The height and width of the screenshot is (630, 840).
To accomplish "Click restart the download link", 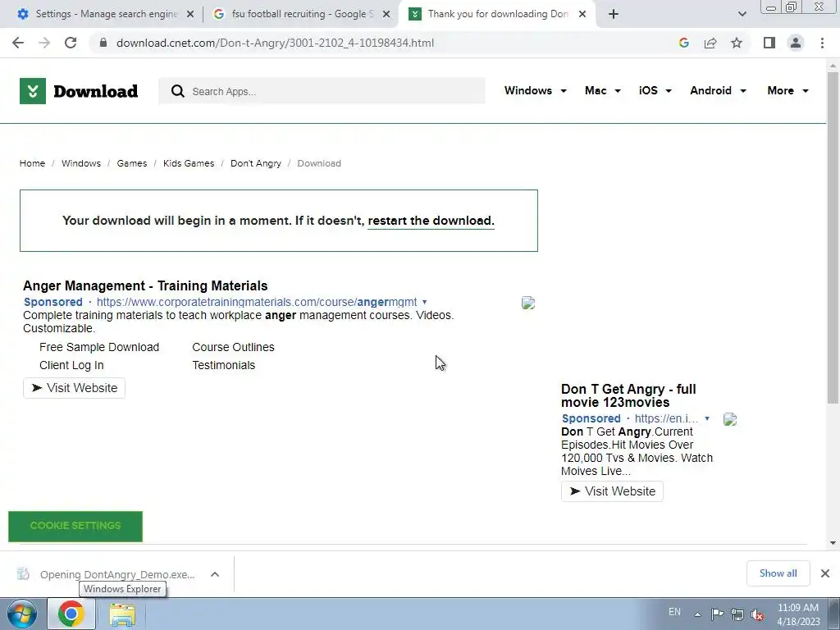I will tap(431, 221).
